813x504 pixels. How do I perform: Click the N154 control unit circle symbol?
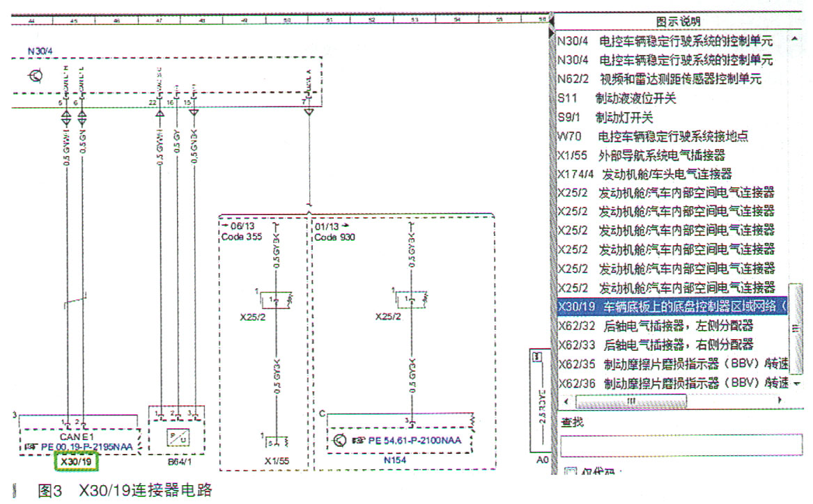coord(339,440)
